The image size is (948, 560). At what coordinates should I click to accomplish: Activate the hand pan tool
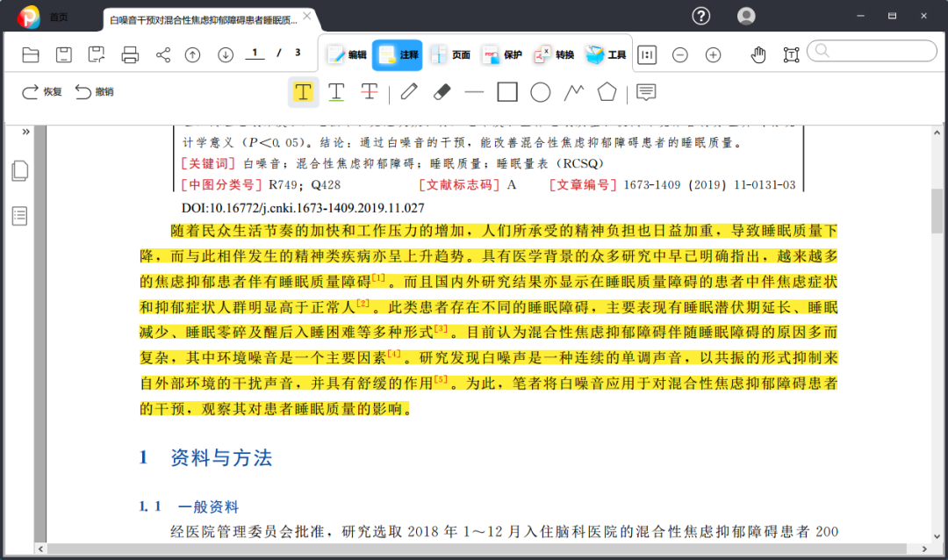[758, 55]
